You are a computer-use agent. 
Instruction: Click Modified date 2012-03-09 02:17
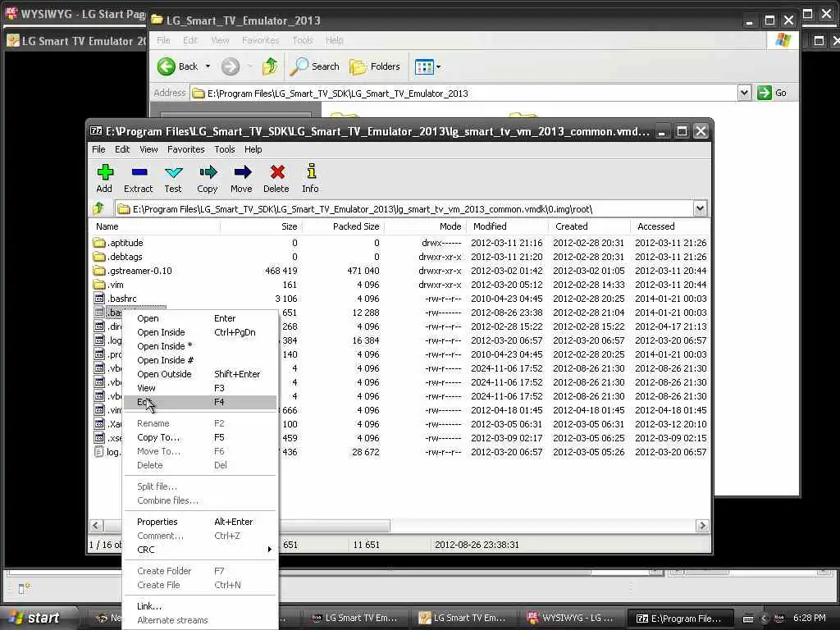(x=506, y=438)
